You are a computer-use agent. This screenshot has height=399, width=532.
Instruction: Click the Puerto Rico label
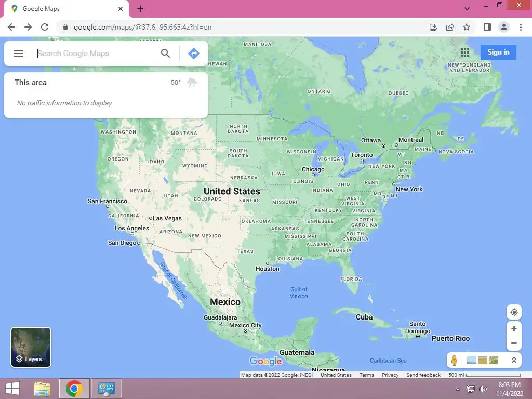click(x=450, y=338)
